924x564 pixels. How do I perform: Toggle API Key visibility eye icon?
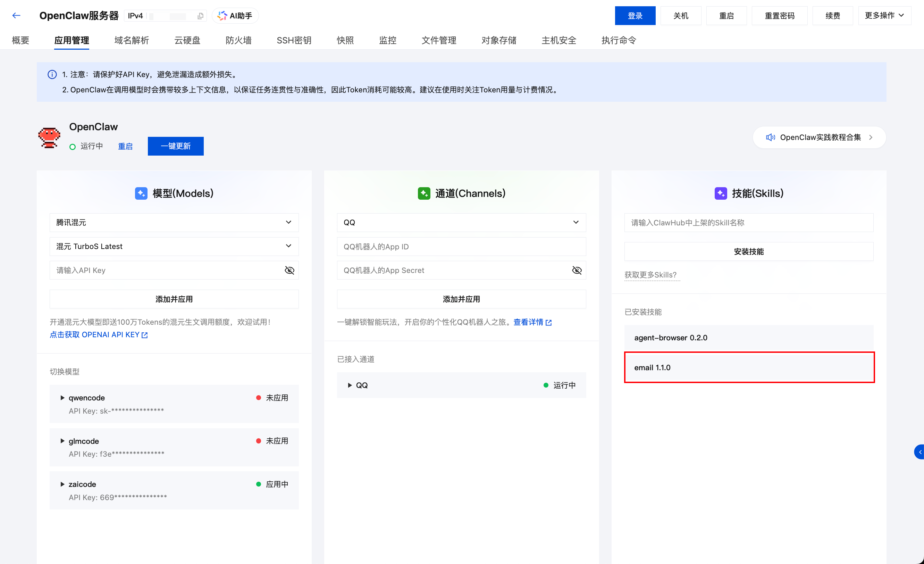pyautogui.click(x=289, y=270)
